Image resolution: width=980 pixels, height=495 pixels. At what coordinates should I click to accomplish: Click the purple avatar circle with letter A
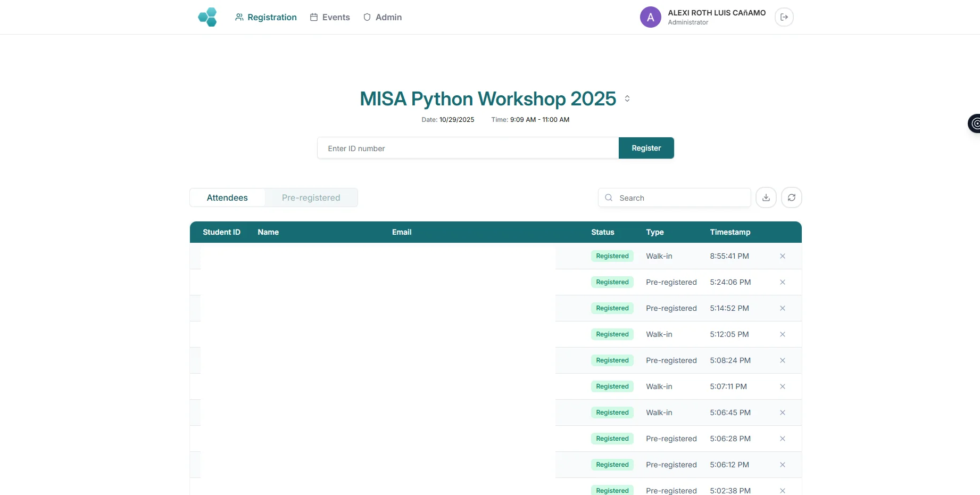coord(650,17)
